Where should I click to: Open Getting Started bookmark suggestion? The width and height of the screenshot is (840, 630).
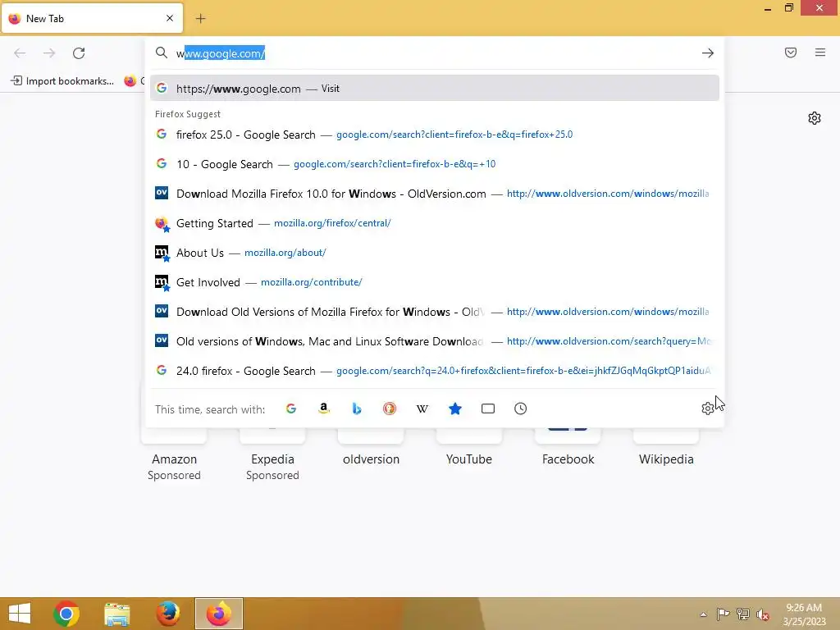[x=435, y=223]
